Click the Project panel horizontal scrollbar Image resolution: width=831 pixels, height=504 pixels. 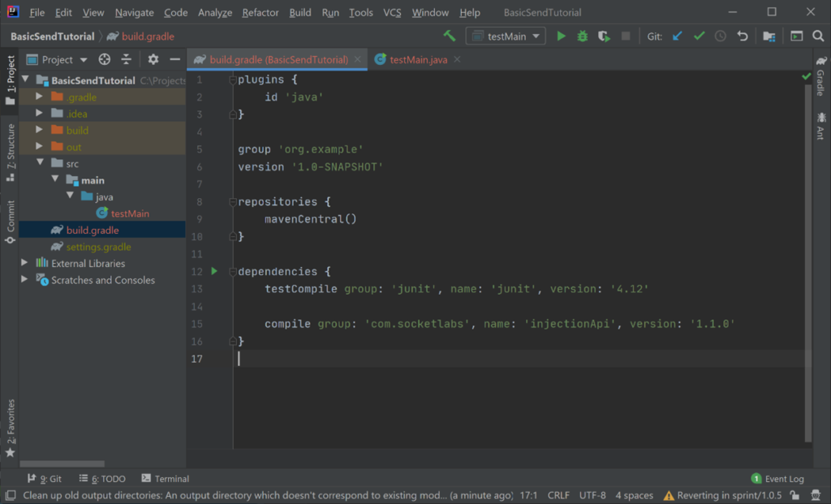point(62,463)
